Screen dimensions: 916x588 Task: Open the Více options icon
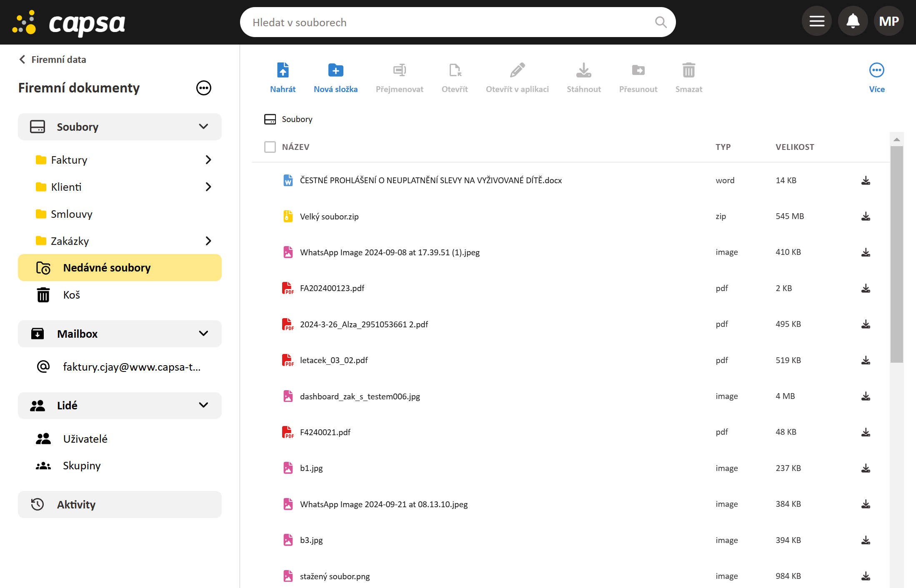pos(876,70)
